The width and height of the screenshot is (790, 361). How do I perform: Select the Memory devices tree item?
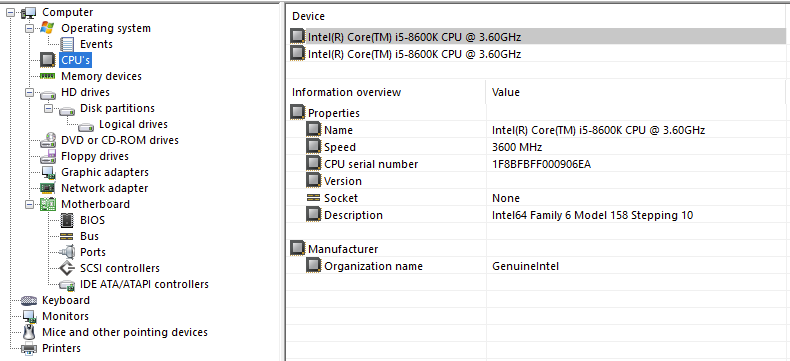(x=101, y=77)
